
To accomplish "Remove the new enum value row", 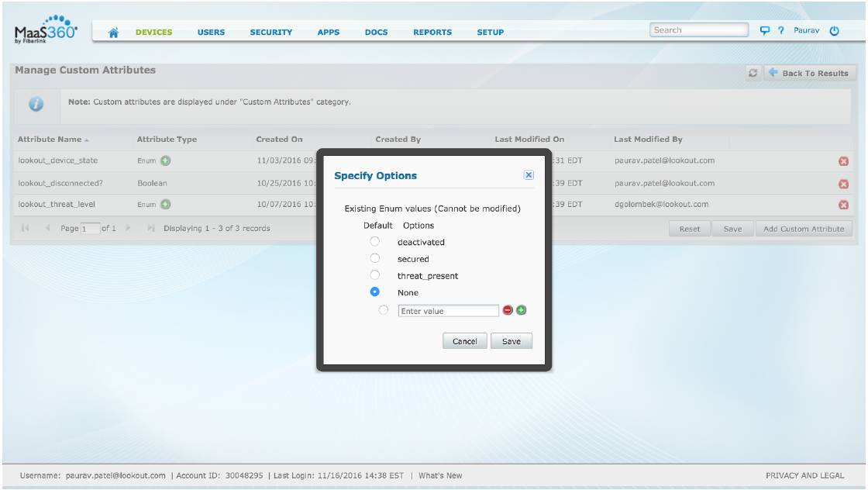I will point(508,310).
